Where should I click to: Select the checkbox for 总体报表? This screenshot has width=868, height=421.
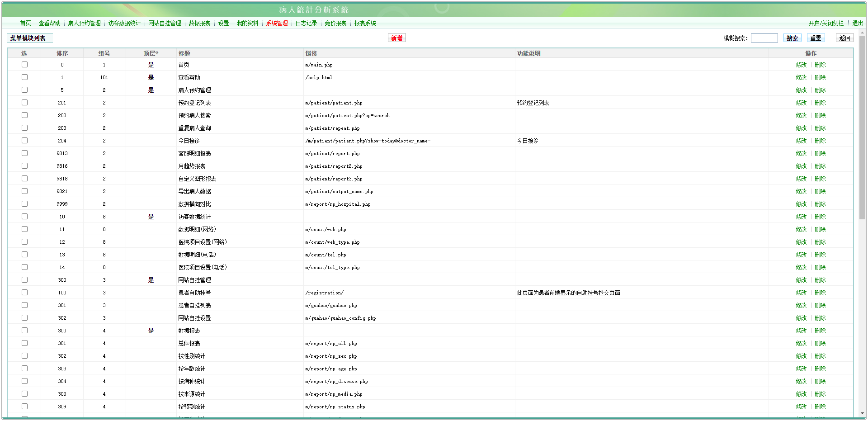coord(24,343)
